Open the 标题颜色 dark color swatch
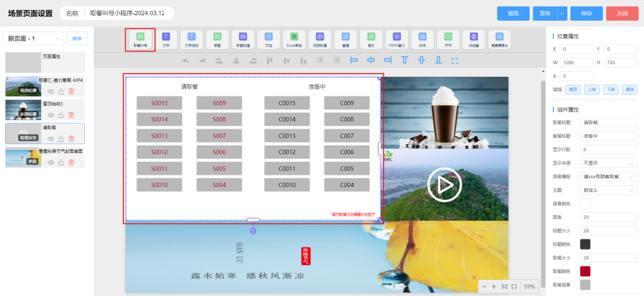The width and height of the screenshot is (644, 296). (586, 244)
